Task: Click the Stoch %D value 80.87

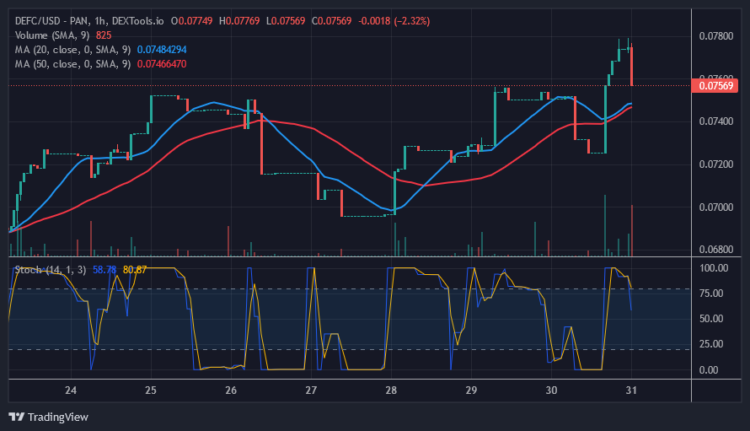Action: 134,270
